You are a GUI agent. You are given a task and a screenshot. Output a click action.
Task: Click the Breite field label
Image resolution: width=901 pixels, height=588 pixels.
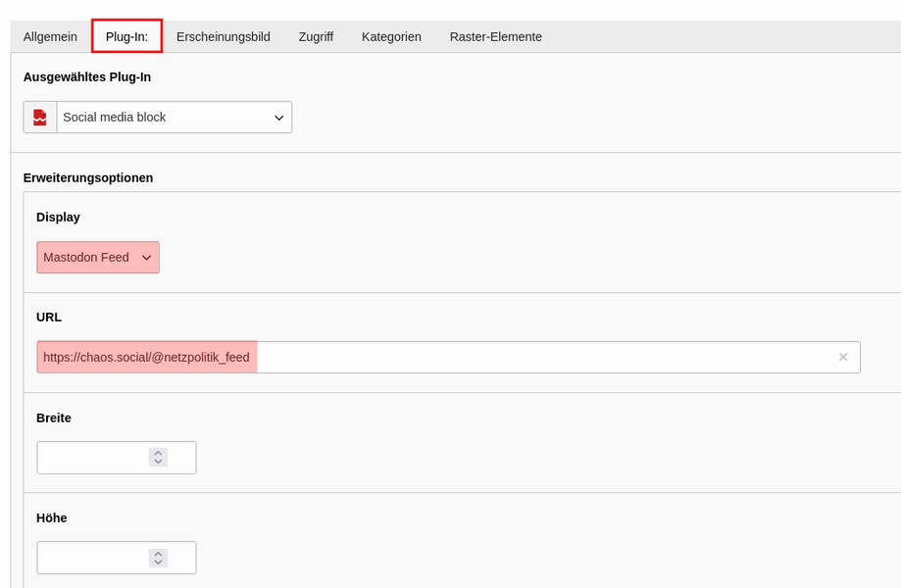[54, 418]
